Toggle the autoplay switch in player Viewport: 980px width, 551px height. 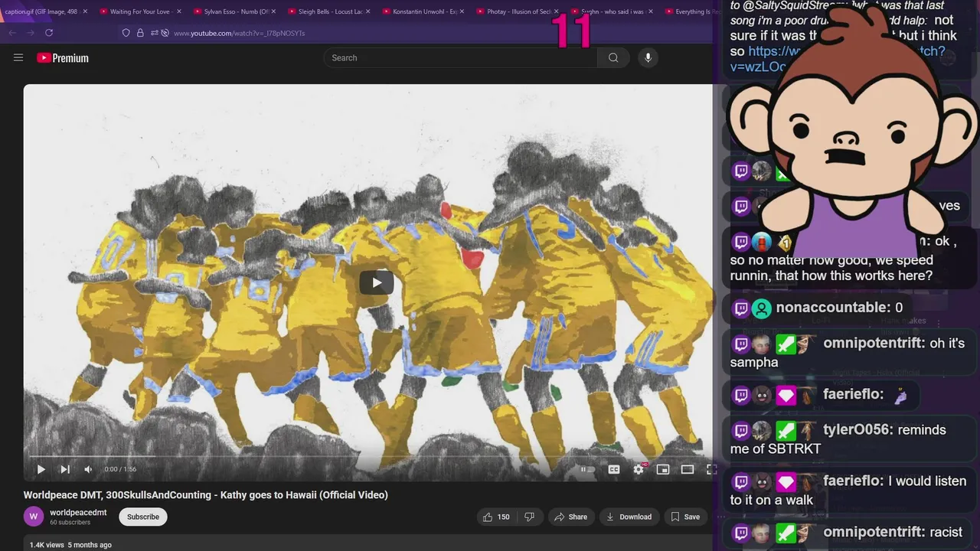click(587, 469)
